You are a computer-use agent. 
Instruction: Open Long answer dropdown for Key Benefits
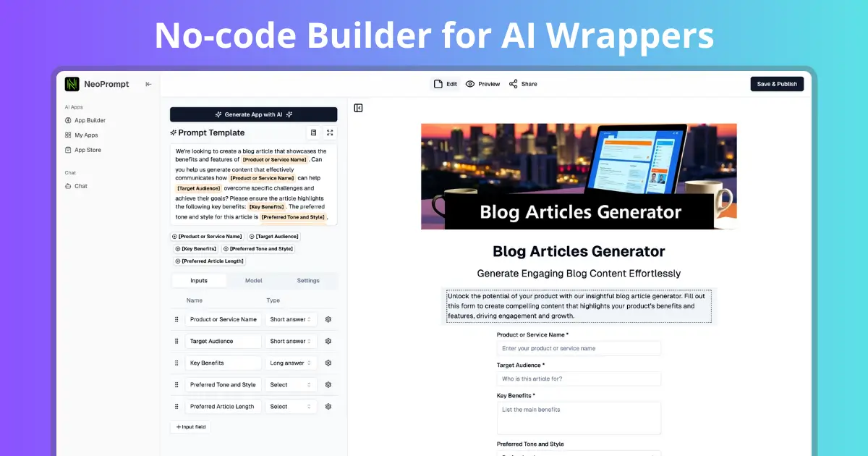(290, 363)
